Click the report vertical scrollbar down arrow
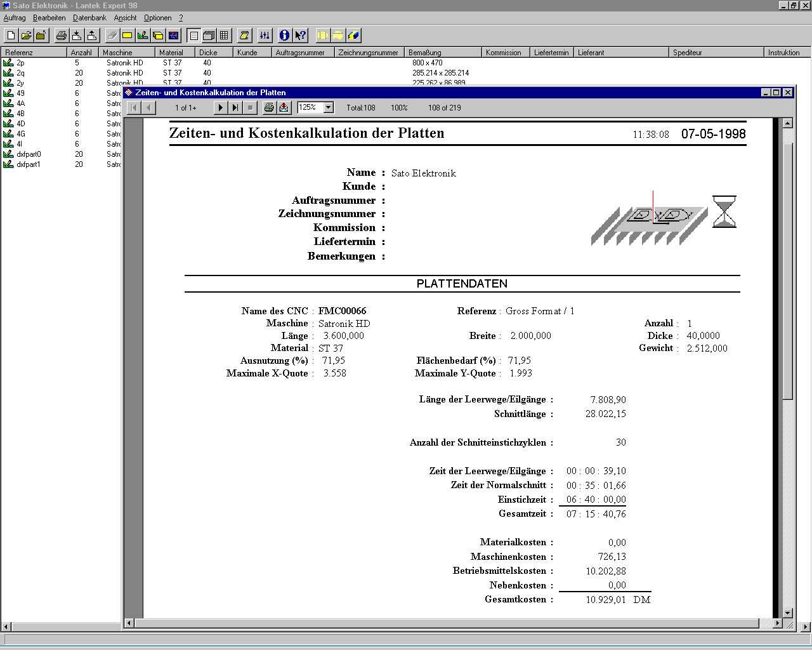 (787, 613)
